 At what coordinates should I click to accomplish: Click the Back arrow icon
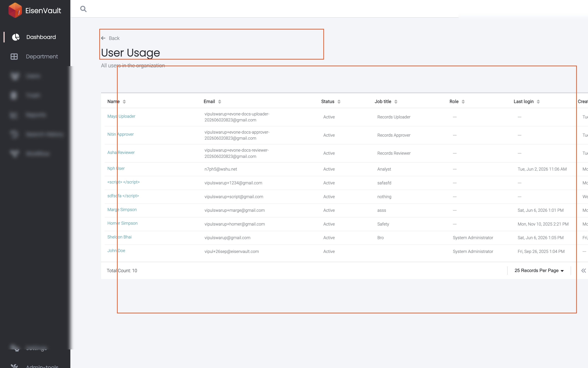coord(103,38)
